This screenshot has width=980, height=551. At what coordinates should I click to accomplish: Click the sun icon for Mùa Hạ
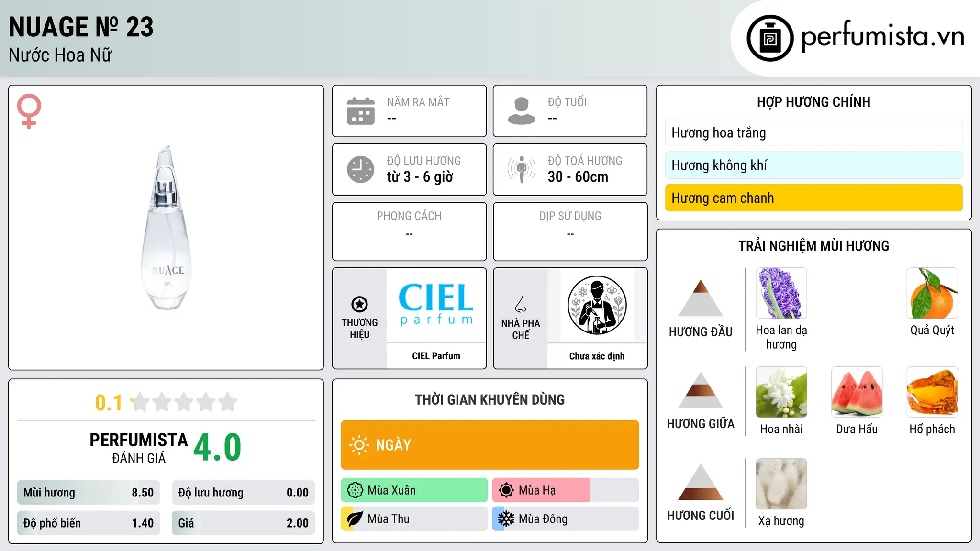coord(506,490)
